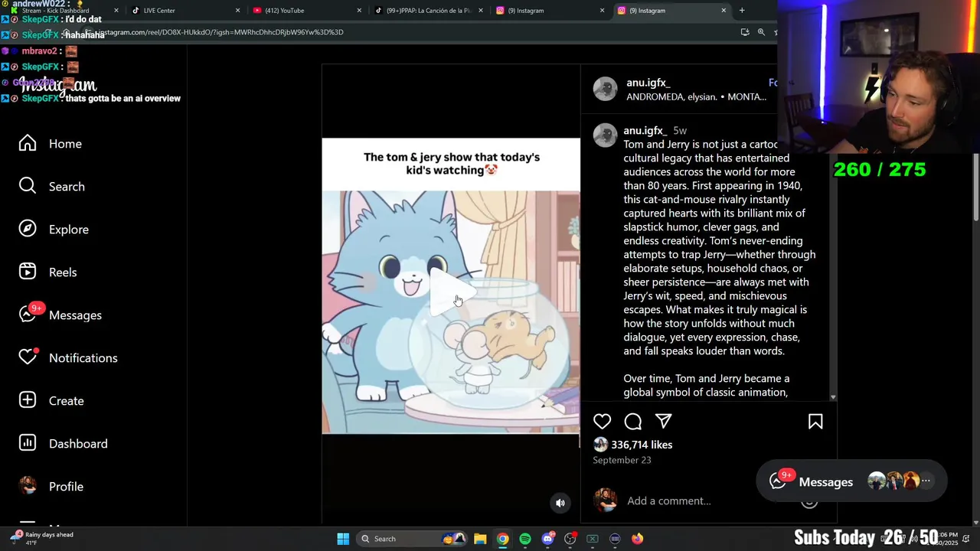Go to the Explore page
This screenshot has width=980, height=551.
[54, 230]
